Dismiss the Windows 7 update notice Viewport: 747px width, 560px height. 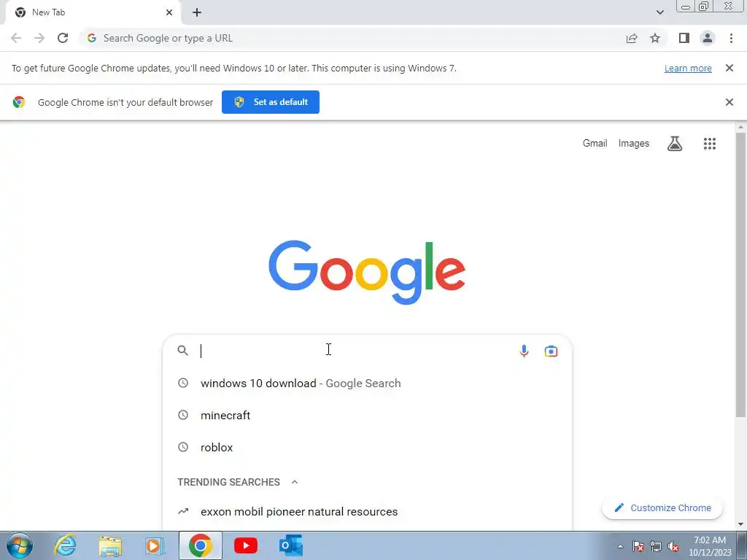(x=729, y=68)
